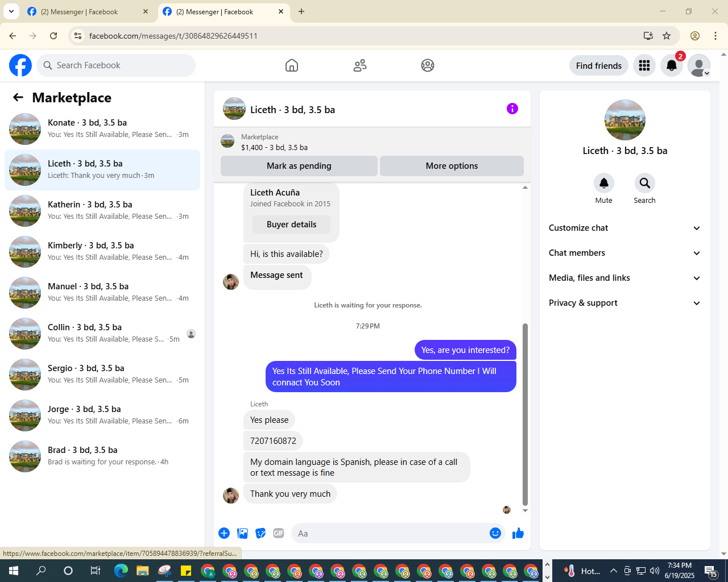Open Windows taskbar search icon
Screen dimensions: 728x582
click(41, 571)
